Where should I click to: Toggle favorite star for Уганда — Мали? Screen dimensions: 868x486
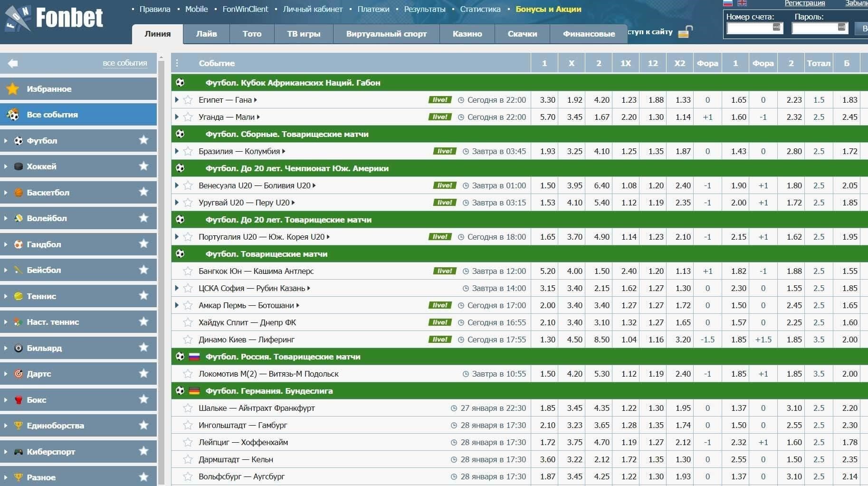pos(188,117)
